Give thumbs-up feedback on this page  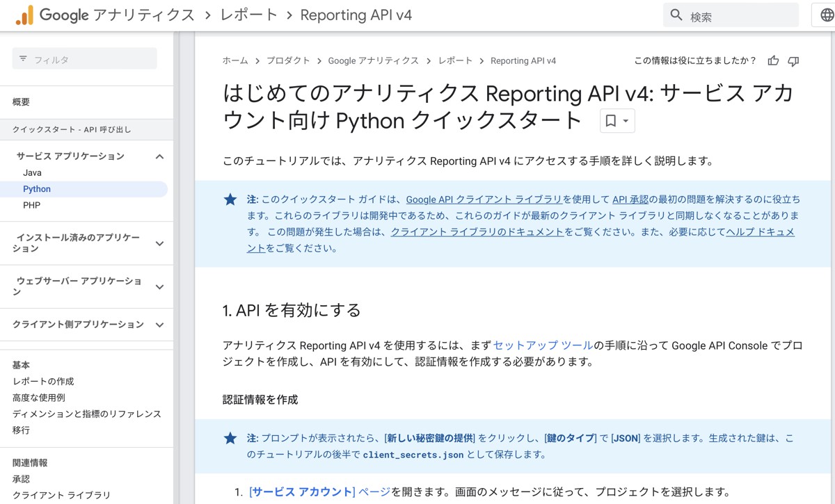coord(772,60)
